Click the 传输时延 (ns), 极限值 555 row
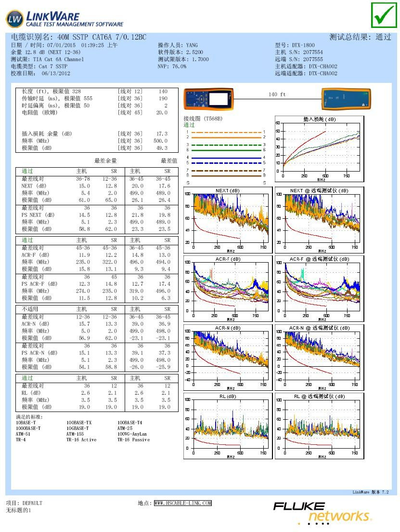 click(x=97, y=98)
